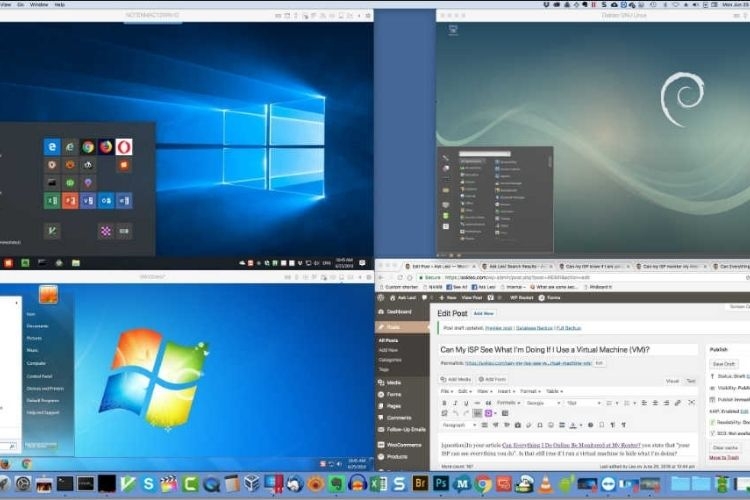Open Computer in Windows 7 start menu

tap(36, 363)
